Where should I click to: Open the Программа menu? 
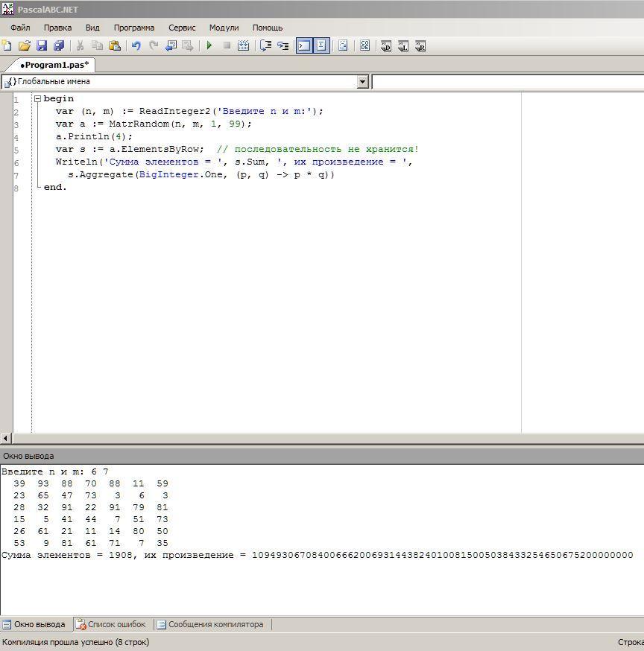(134, 28)
